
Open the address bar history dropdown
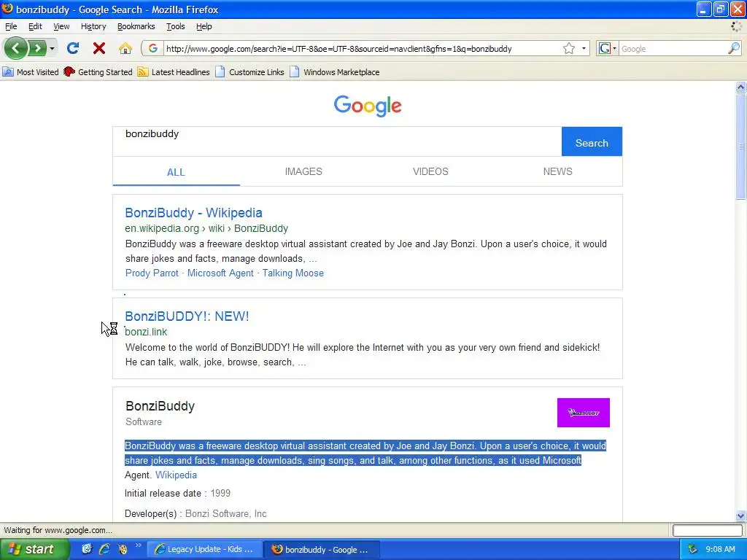(584, 49)
